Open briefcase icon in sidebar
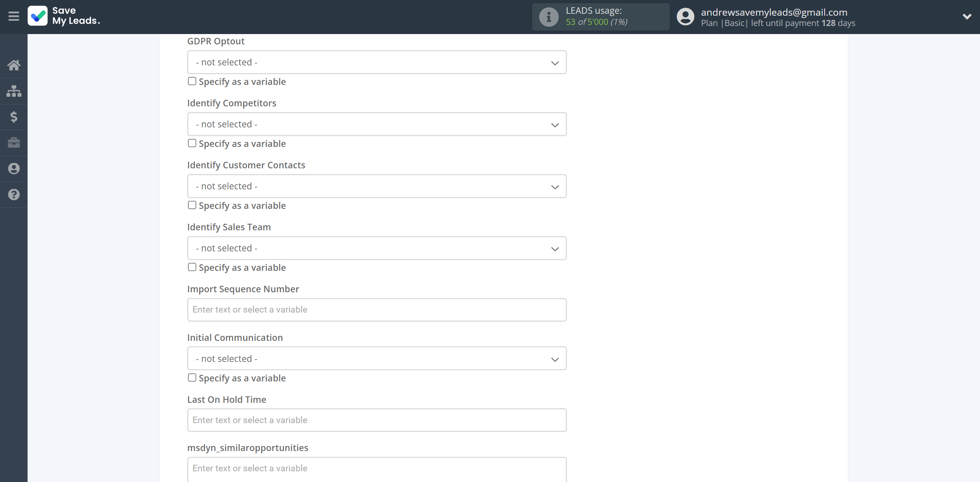 click(x=14, y=143)
